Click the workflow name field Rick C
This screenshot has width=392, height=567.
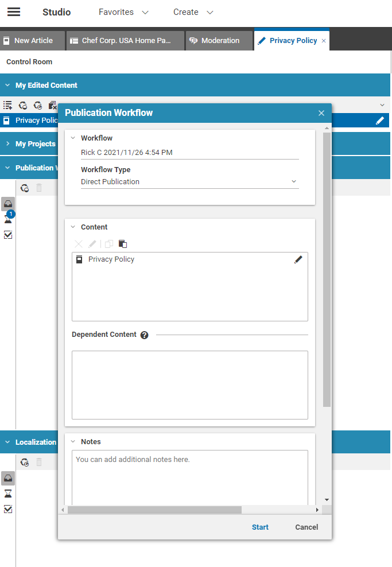[190, 153]
